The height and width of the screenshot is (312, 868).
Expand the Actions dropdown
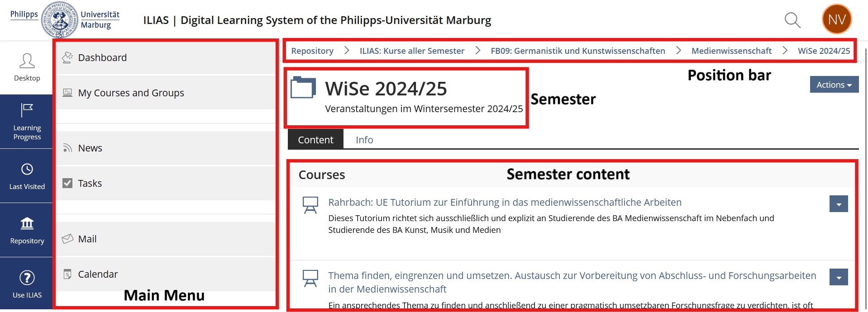click(834, 85)
